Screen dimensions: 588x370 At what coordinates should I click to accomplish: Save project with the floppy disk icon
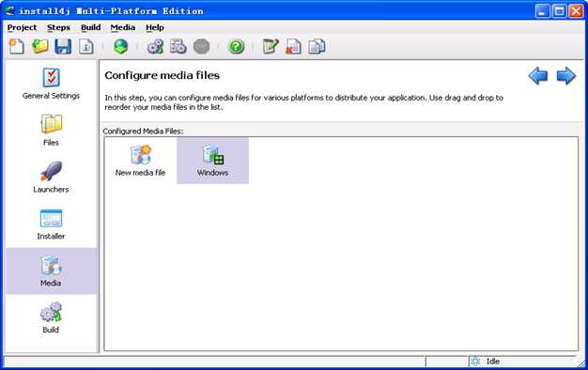tap(63, 47)
